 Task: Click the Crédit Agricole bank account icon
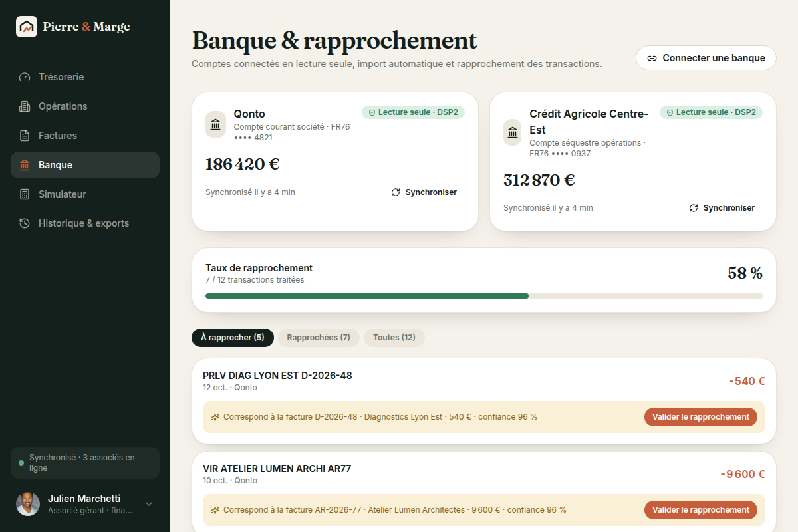(x=513, y=132)
